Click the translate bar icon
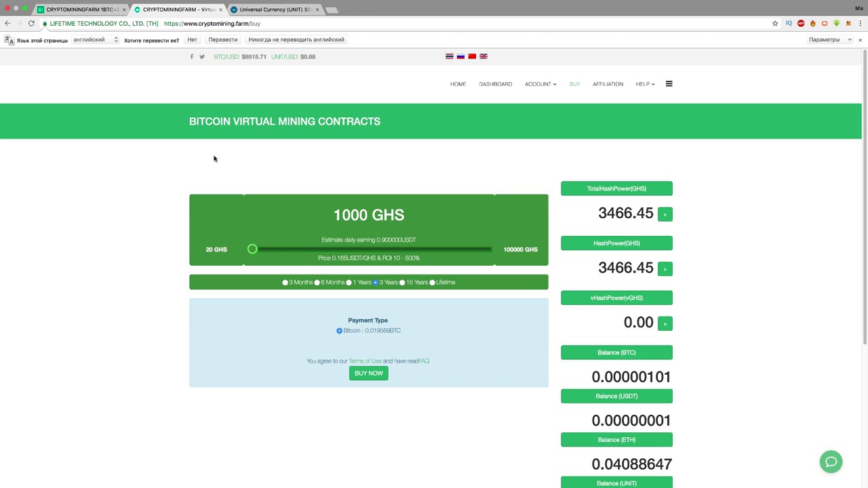 tap(9, 40)
